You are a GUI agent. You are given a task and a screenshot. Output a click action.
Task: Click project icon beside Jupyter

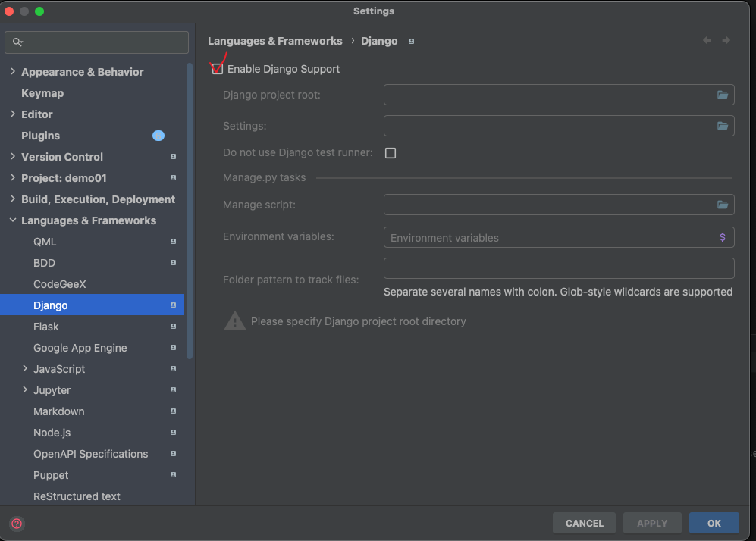173,389
